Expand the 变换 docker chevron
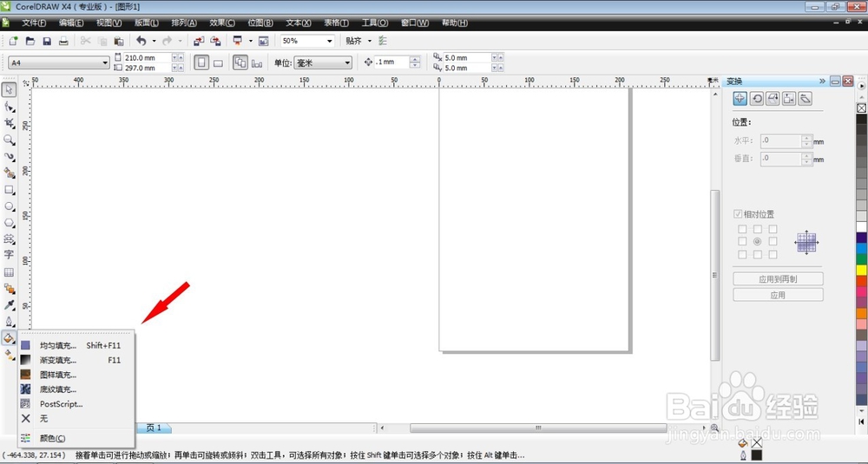The image size is (868, 464). pos(823,82)
